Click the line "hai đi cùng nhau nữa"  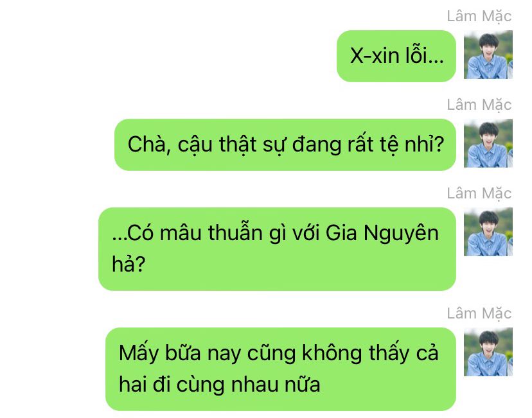pyautogui.click(x=220, y=385)
